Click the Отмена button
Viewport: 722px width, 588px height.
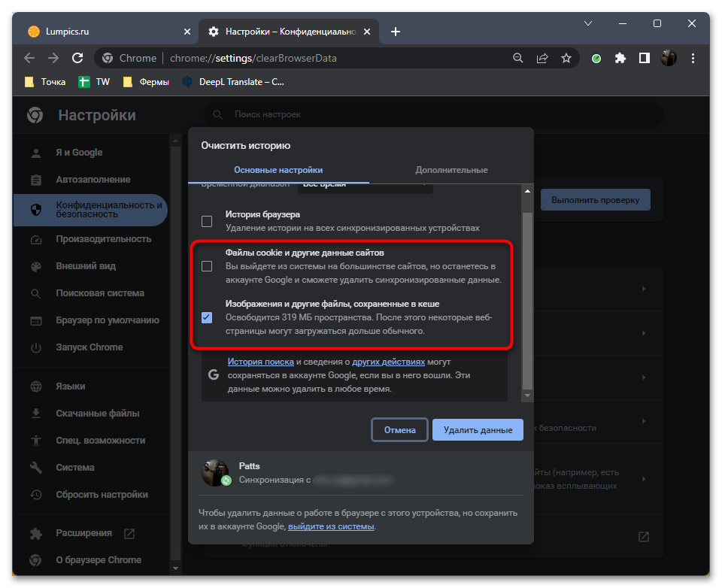[399, 430]
